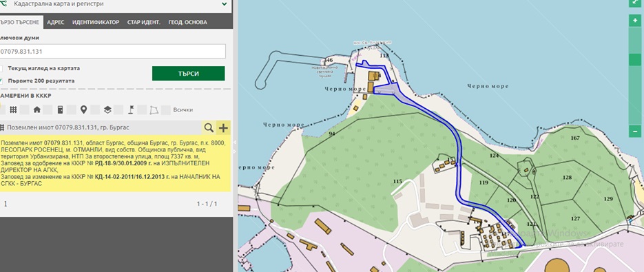The width and height of the screenshot is (644, 272).
Task: Add parcel 07079.831.131 with plus icon
Action: [223, 128]
